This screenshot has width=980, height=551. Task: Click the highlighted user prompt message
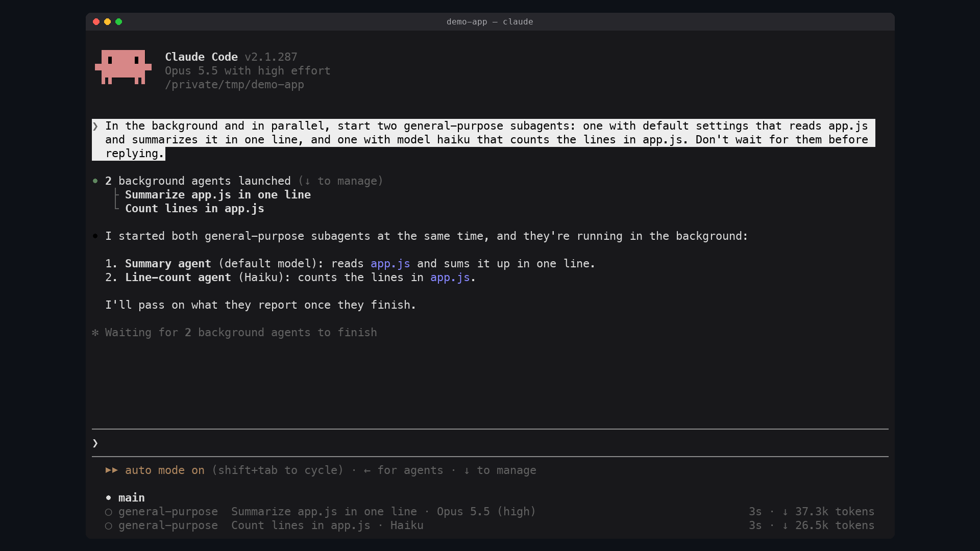point(483,140)
